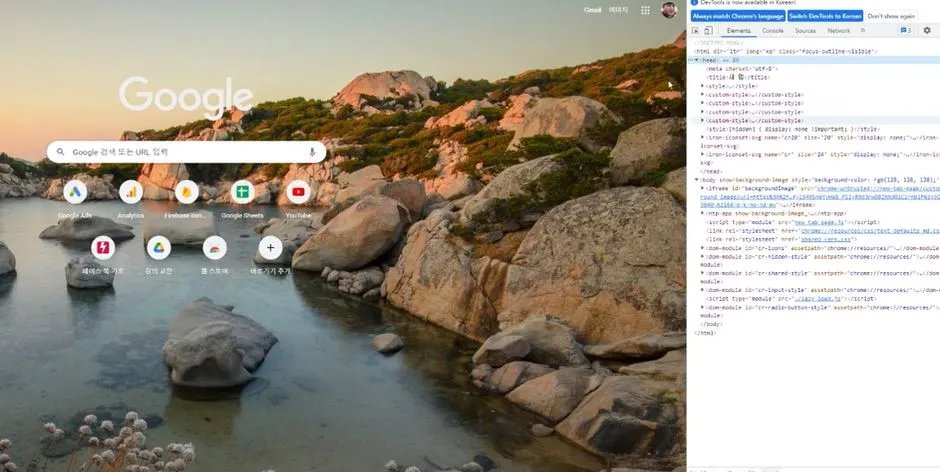Switch to the Network tab
The width and height of the screenshot is (940, 472).
click(x=839, y=31)
